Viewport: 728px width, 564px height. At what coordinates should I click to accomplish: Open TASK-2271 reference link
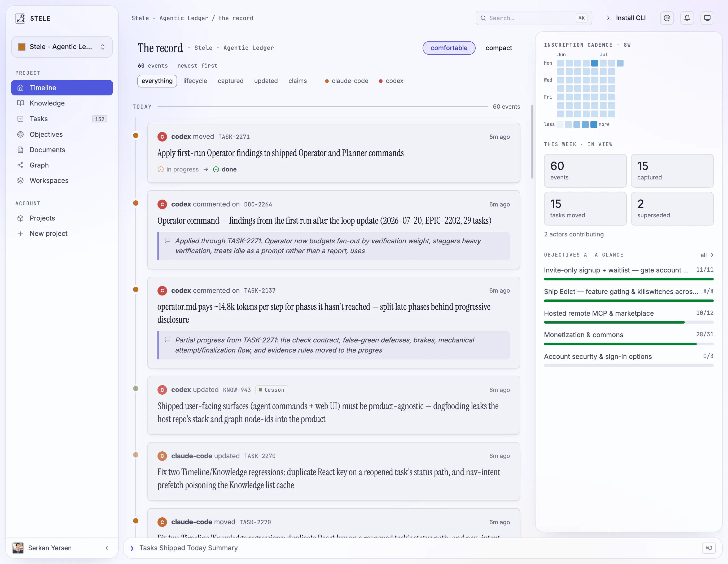pyautogui.click(x=234, y=137)
